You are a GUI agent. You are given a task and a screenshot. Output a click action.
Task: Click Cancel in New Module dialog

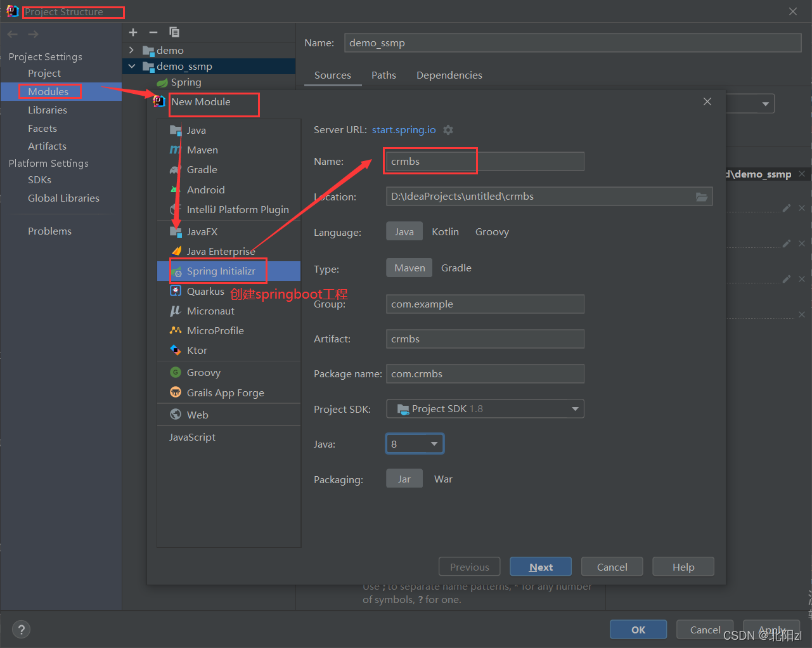point(612,567)
